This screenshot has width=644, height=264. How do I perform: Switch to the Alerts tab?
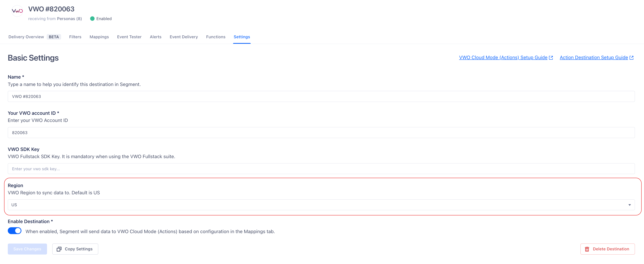click(x=156, y=37)
